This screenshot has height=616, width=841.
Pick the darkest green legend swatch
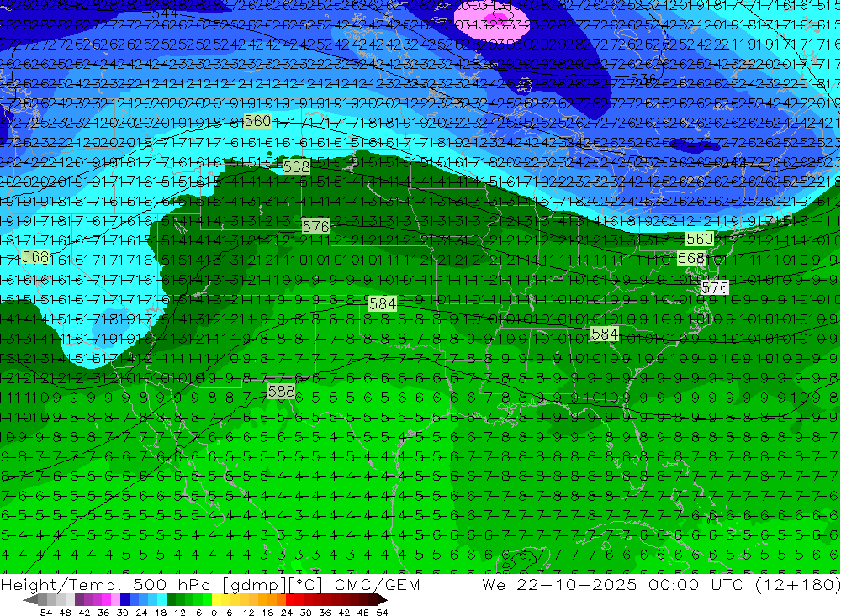[171, 600]
